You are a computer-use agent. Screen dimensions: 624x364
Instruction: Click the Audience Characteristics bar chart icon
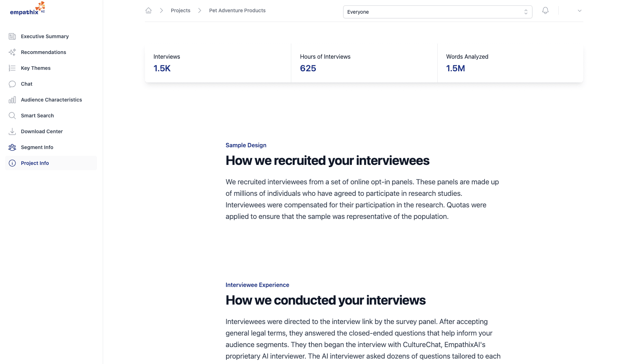coord(12,100)
